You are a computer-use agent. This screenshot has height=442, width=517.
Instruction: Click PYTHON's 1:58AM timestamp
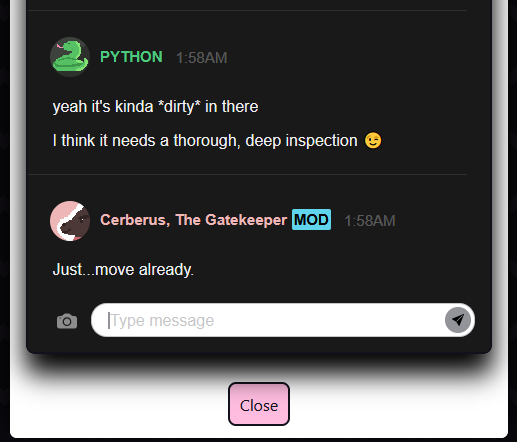[202, 58]
